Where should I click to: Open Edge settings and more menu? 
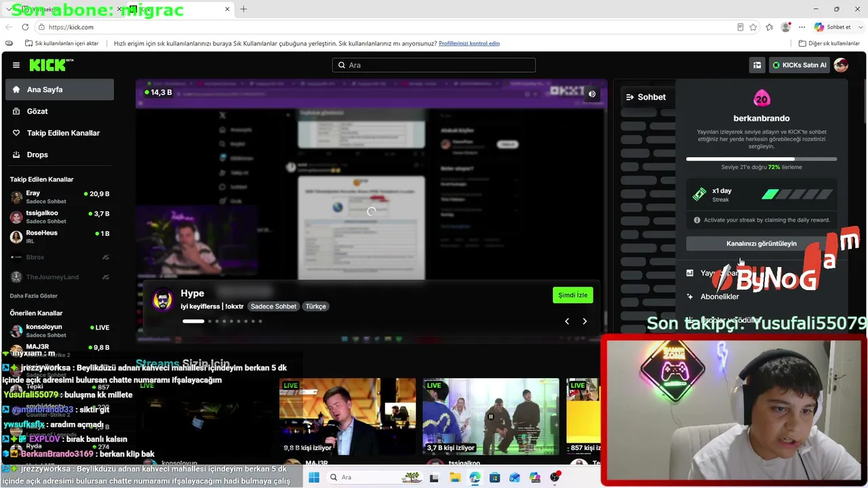802,27
